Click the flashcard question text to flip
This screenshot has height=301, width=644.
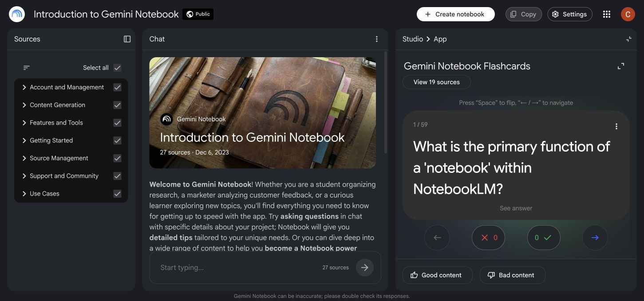(511, 168)
